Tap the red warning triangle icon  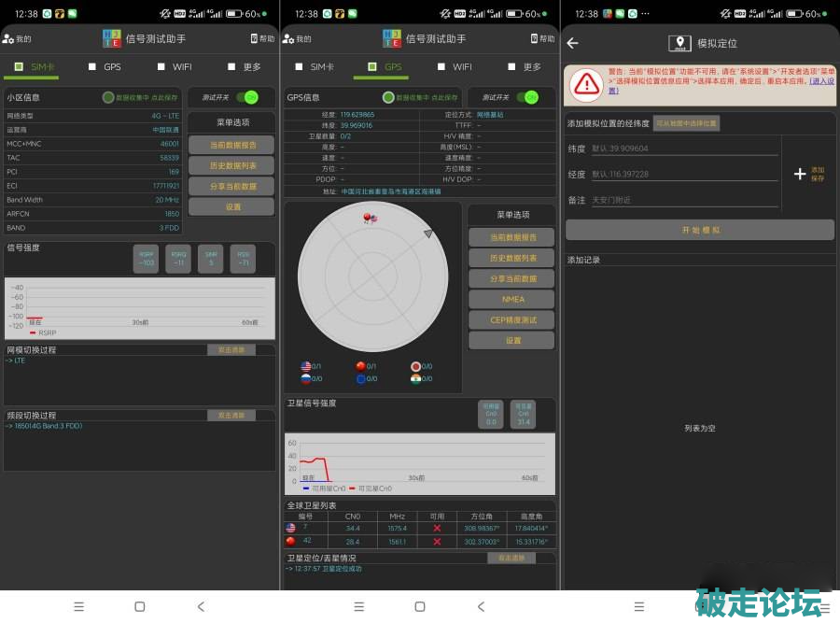coord(586,83)
